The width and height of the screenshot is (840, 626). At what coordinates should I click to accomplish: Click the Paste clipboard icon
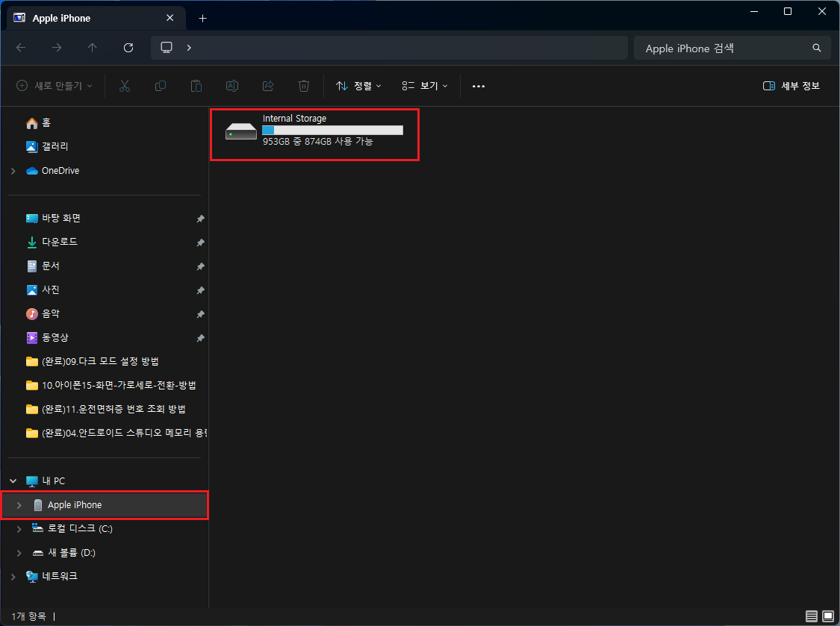pyautogui.click(x=196, y=86)
